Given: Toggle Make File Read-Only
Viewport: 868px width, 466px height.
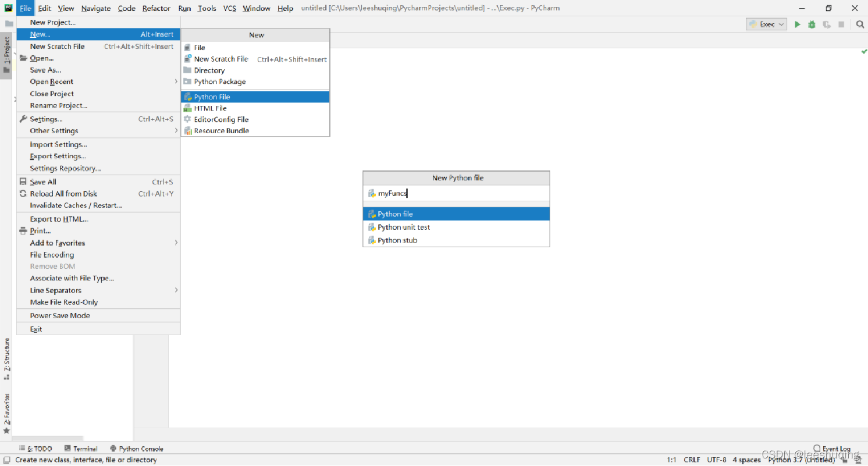Looking at the screenshot, I should click(x=98, y=302).
